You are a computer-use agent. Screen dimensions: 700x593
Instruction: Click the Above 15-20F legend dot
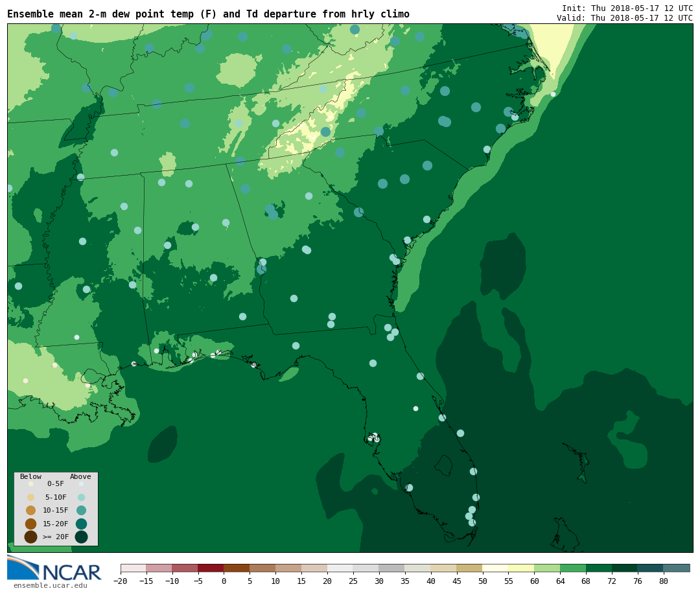click(x=81, y=524)
